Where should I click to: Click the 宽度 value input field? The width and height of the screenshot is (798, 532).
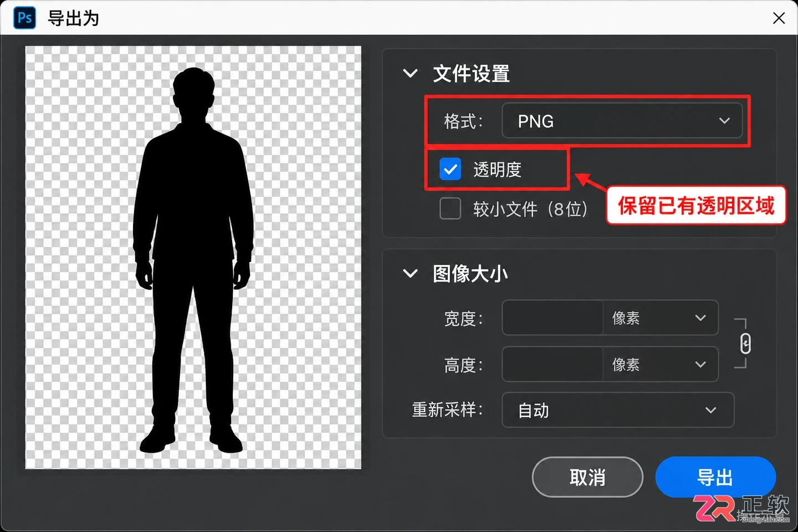tap(553, 318)
